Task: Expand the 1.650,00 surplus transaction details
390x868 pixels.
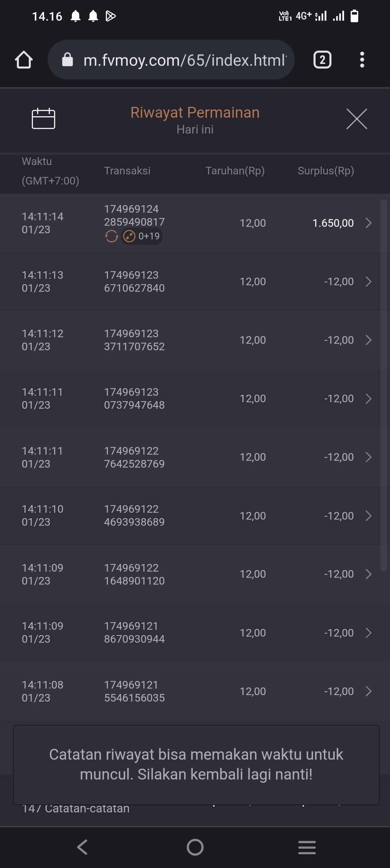Action: point(368,223)
